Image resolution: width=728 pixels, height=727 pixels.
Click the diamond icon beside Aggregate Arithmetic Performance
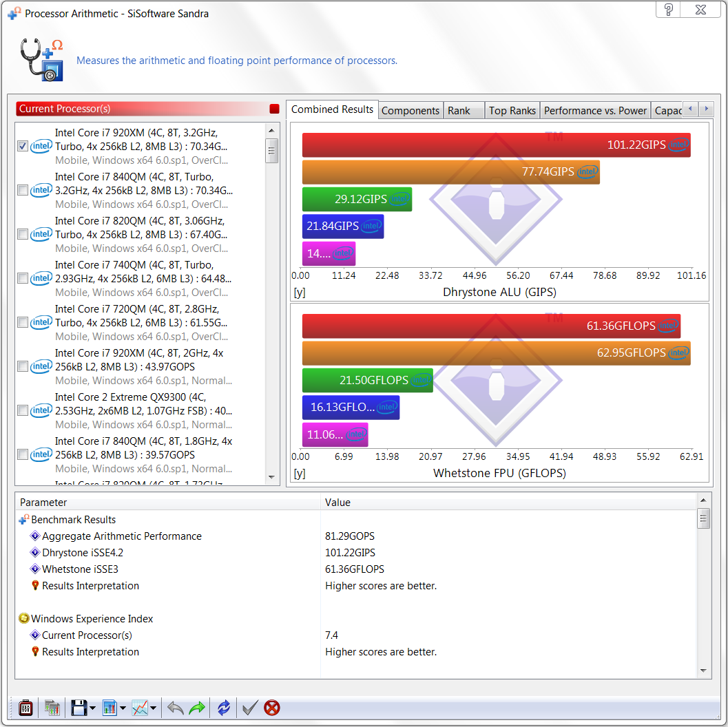(35, 536)
